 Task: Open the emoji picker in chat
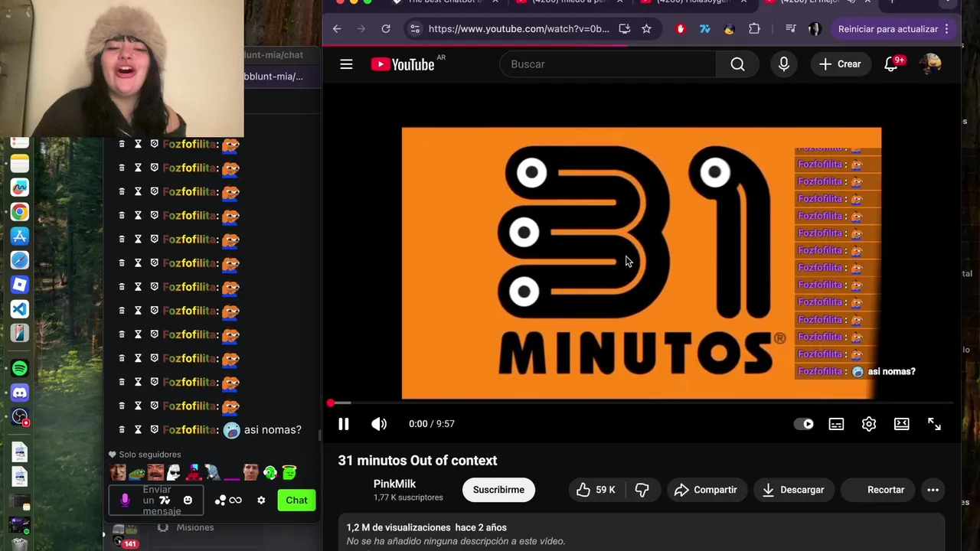coord(188,500)
